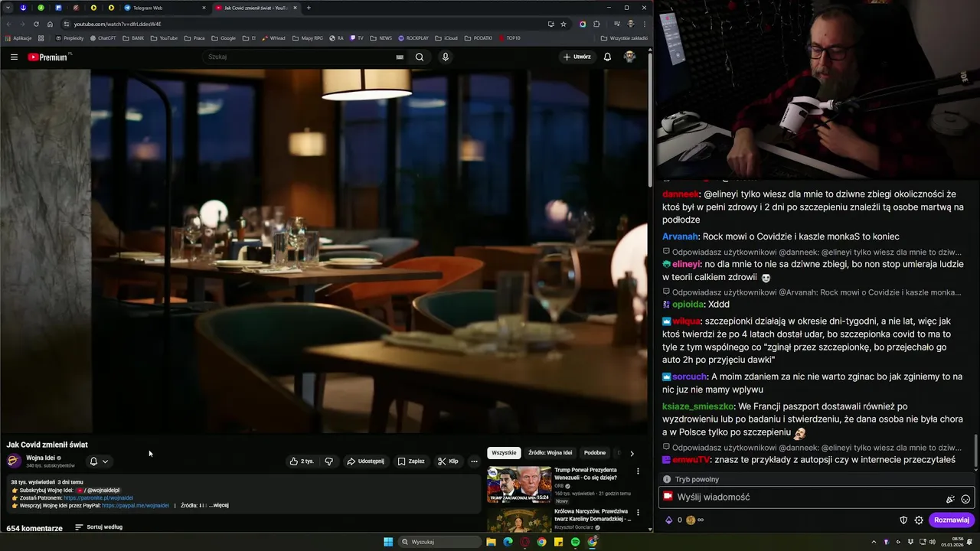980x551 pixels.
Task: Open Spotify from the Windows taskbar
Action: click(576, 542)
